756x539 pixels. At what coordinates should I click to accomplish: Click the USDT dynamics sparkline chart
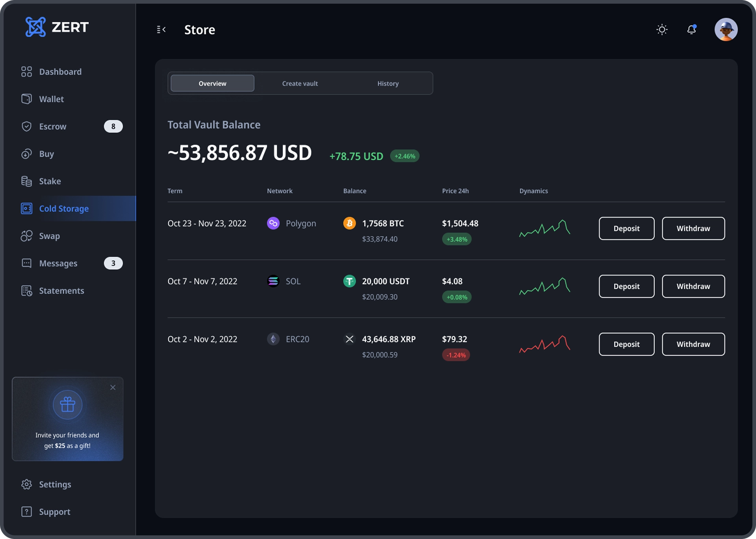point(545,286)
